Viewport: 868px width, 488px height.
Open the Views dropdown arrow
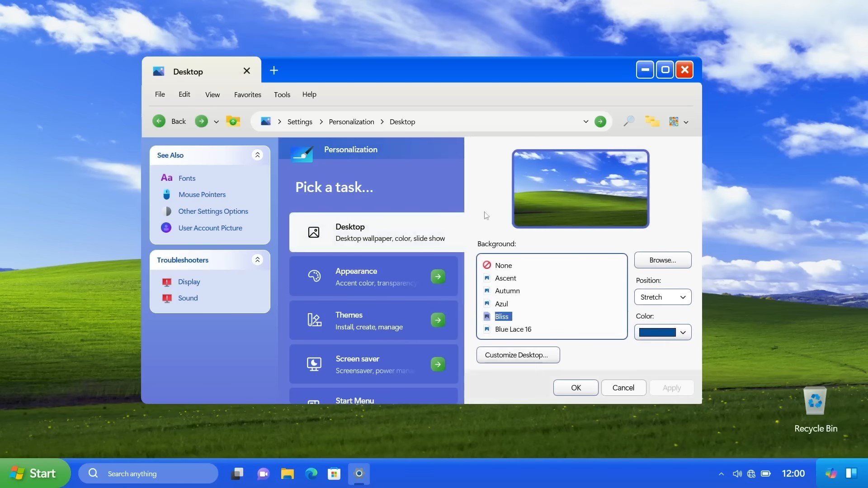click(x=686, y=122)
